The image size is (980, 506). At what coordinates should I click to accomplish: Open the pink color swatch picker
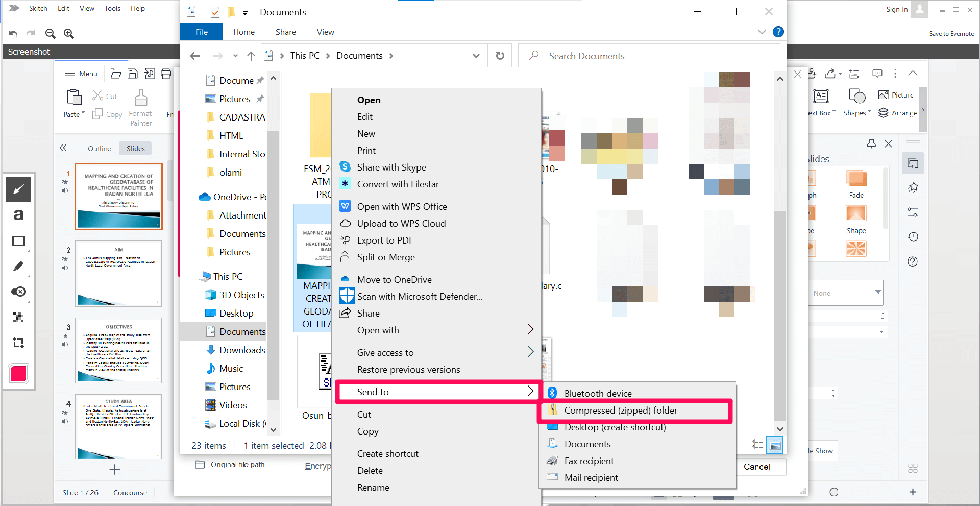click(x=18, y=374)
